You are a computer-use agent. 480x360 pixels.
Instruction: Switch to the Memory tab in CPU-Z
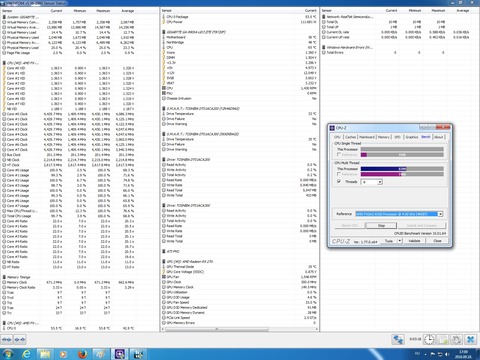coord(384,137)
